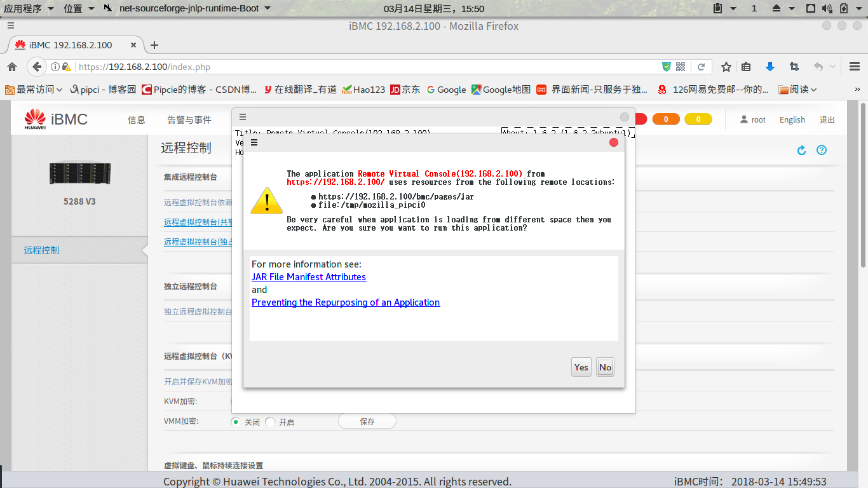Expand the 阅读 bookmarks folder
Viewport: 868px width, 488px height.
coord(797,90)
